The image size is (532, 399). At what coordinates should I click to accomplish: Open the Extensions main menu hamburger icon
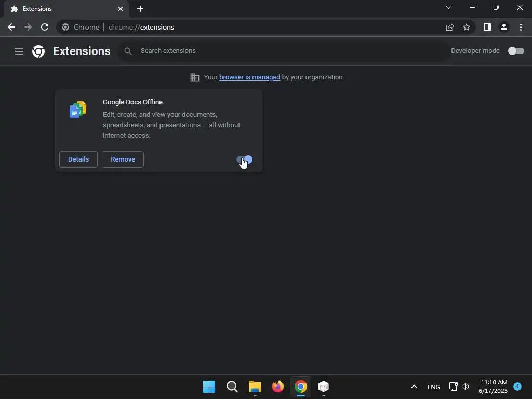pos(19,51)
